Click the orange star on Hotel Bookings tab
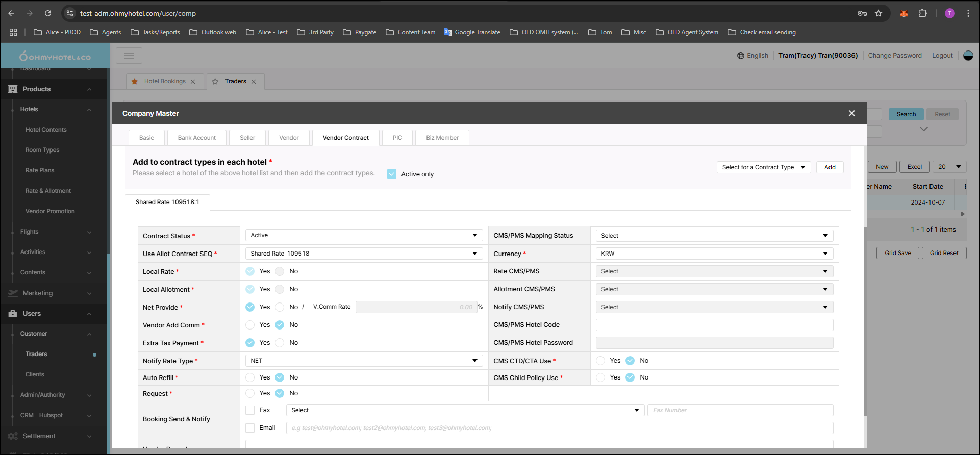This screenshot has height=455, width=980. (x=135, y=82)
